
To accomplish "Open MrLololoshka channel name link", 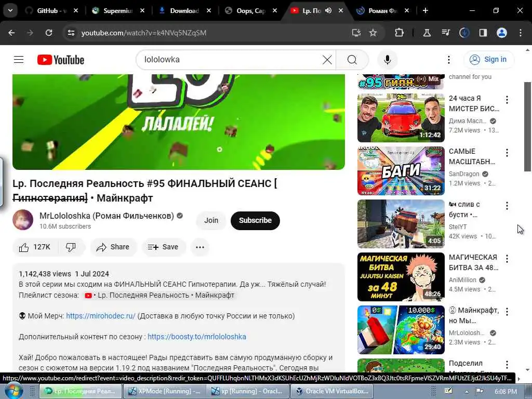I will click(x=107, y=216).
